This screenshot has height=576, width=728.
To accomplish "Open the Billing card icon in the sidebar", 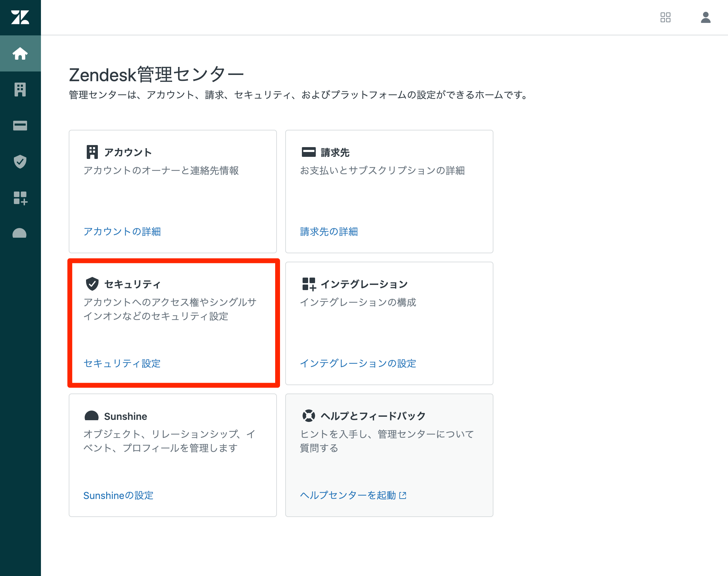I will pyautogui.click(x=20, y=126).
